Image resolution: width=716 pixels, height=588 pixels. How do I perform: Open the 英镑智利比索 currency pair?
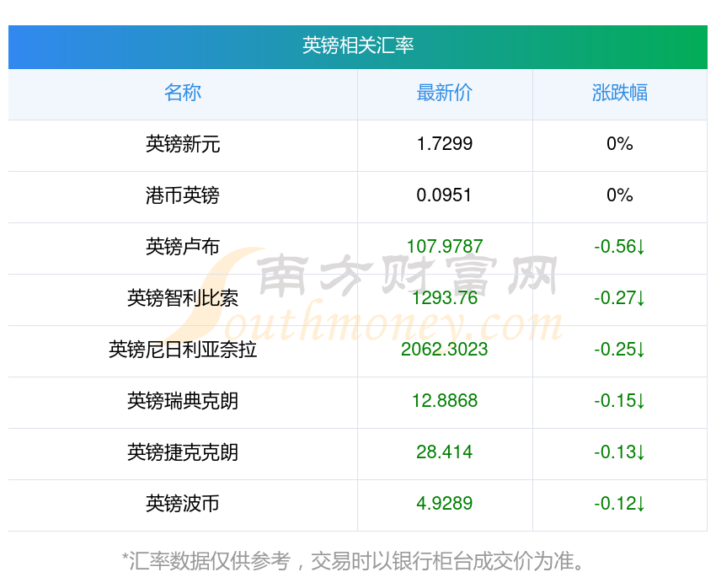[183, 298]
